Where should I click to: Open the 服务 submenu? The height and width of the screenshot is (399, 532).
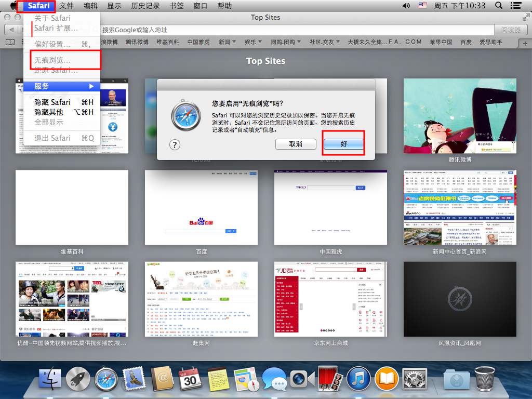(62, 86)
